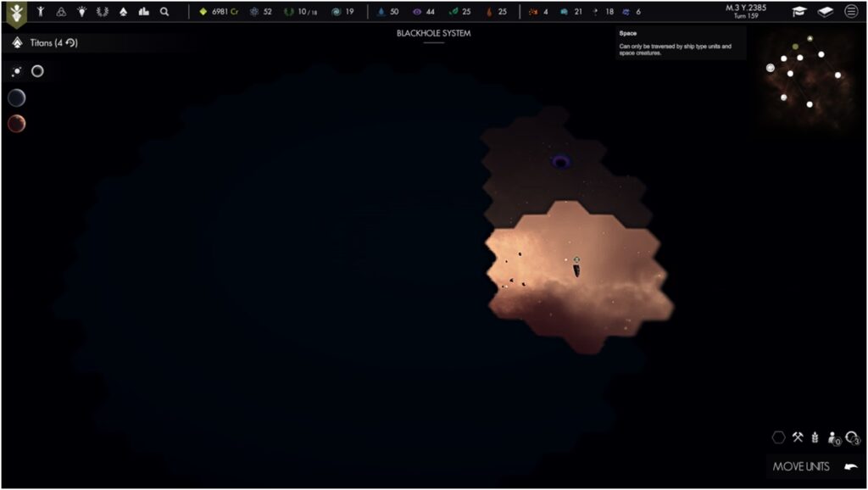
Task: Select the ring-shaped system view tab
Action: click(37, 71)
